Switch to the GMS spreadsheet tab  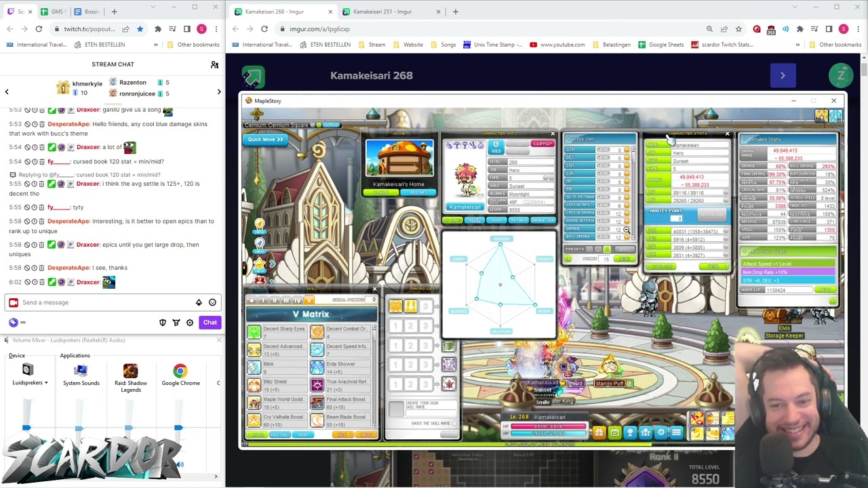coord(53,12)
